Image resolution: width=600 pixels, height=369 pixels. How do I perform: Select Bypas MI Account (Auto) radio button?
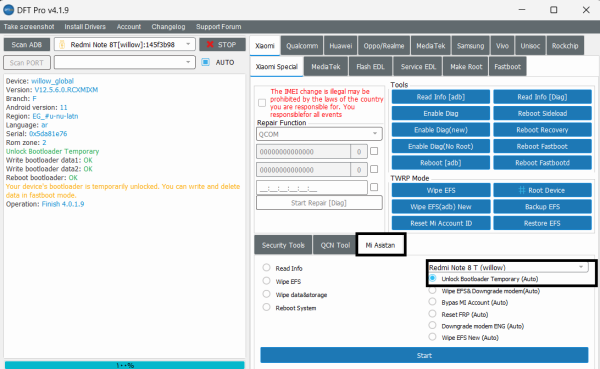432,302
